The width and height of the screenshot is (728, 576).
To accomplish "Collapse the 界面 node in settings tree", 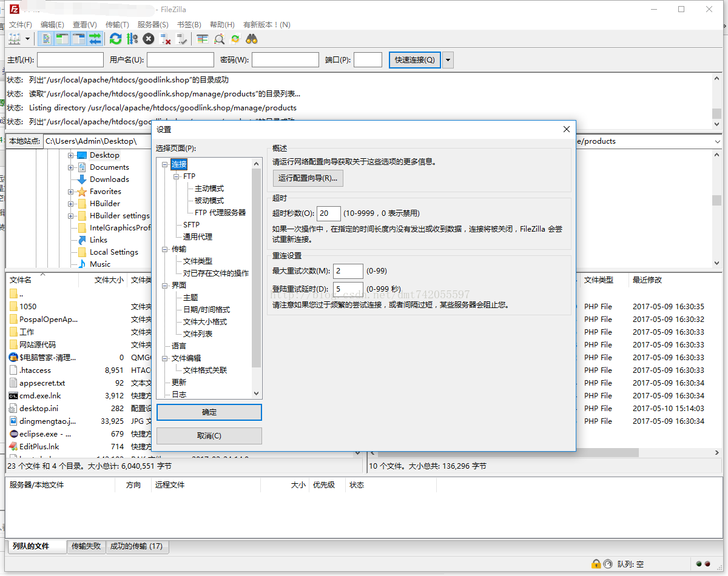I will click(165, 286).
